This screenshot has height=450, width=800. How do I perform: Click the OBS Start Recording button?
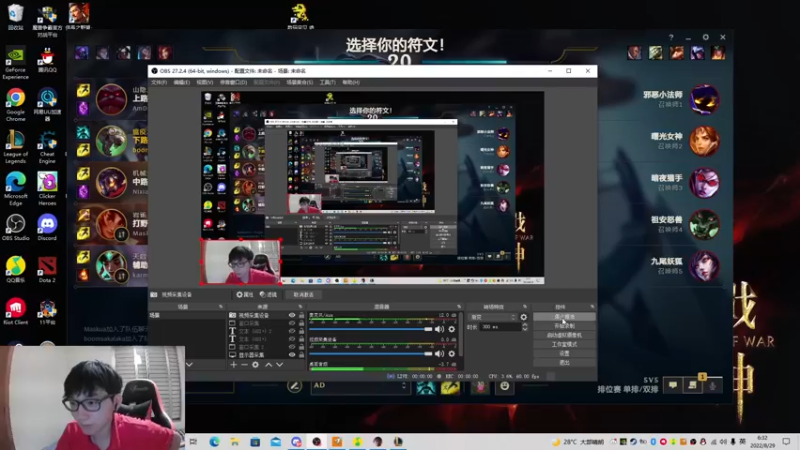(564, 326)
